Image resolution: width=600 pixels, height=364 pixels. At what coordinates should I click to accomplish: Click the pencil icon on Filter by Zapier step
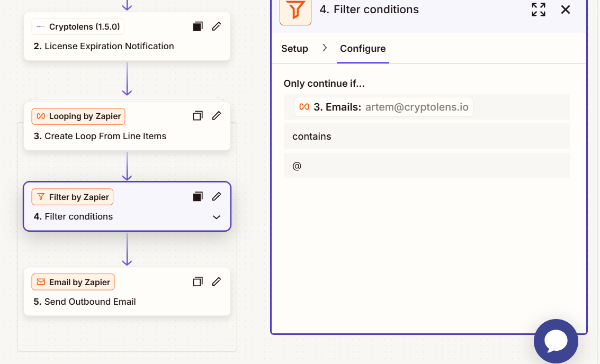pos(217,196)
